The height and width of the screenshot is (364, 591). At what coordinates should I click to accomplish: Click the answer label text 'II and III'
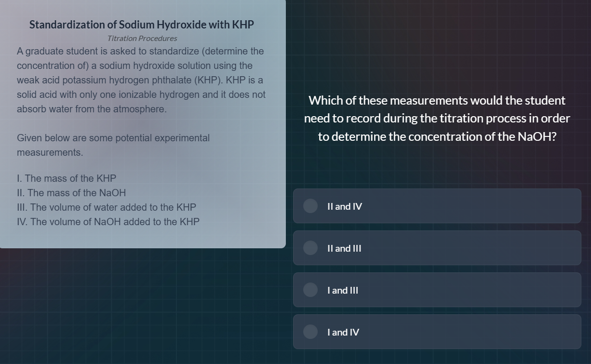coord(344,248)
